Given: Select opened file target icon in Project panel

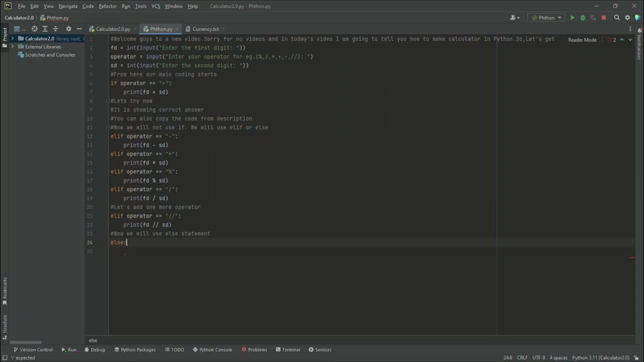Looking at the screenshot, I should click(x=34, y=29).
